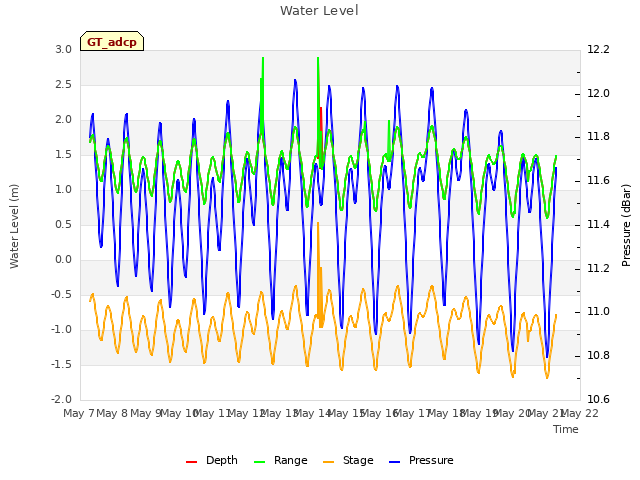Click the -2.0 left axis tick value

click(x=62, y=400)
